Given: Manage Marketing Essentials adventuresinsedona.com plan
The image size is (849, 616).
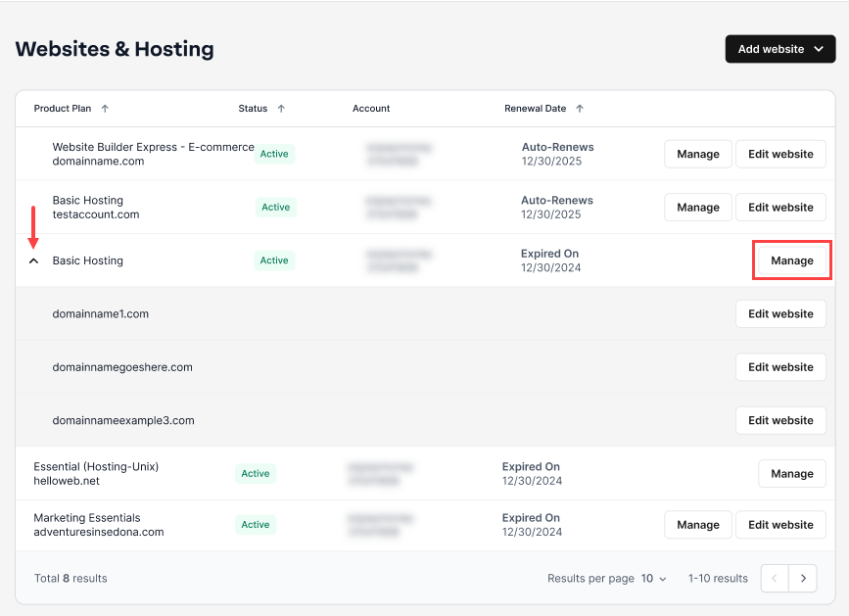Looking at the screenshot, I should 698,525.
